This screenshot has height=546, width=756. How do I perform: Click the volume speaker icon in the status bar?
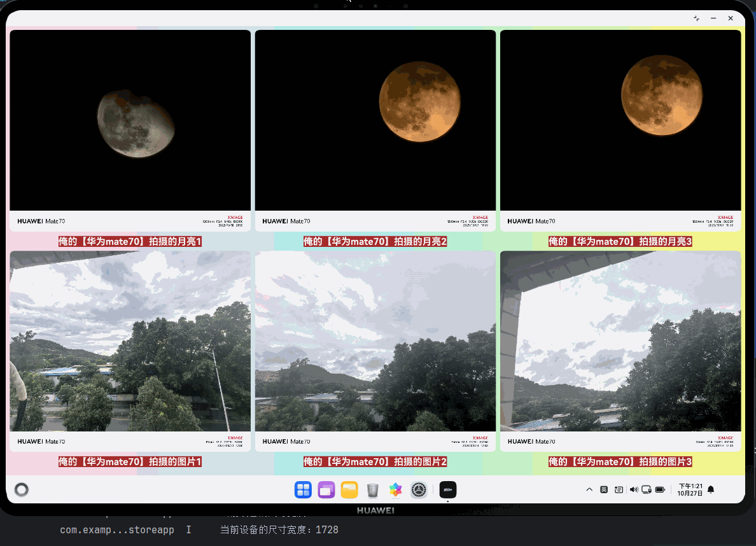(x=634, y=489)
